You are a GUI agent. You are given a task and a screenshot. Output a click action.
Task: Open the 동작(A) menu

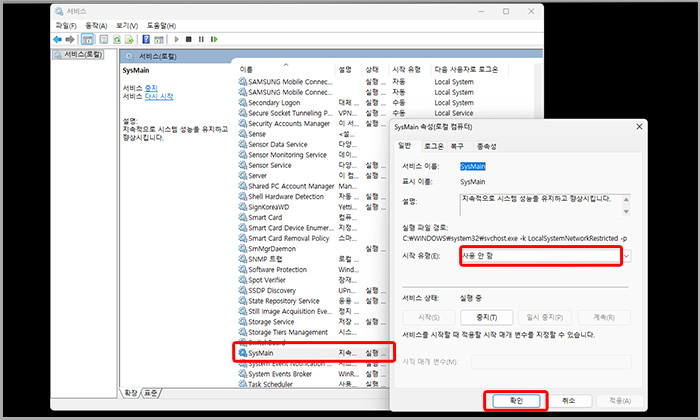pyautogui.click(x=96, y=26)
